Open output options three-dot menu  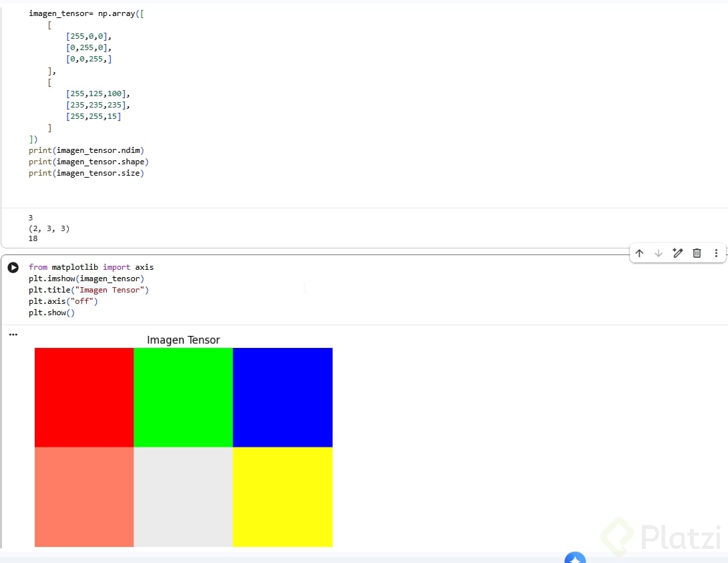pos(13,334)
